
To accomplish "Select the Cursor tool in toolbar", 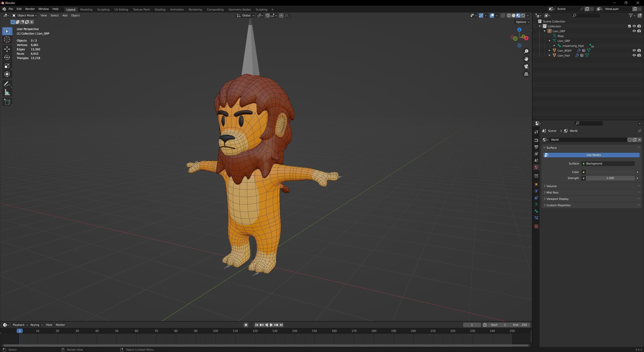I will [7, 40].
